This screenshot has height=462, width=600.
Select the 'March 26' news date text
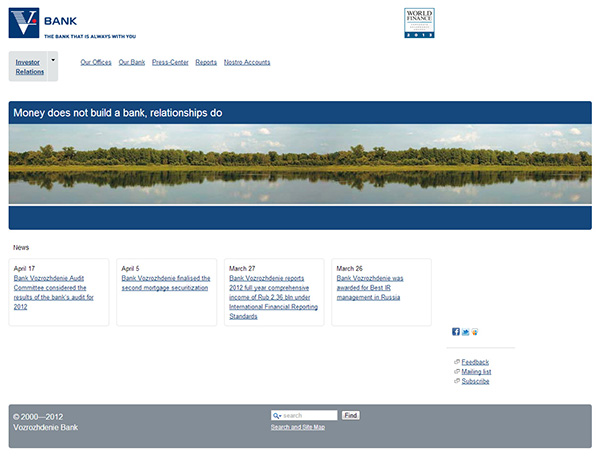(349, 268)
